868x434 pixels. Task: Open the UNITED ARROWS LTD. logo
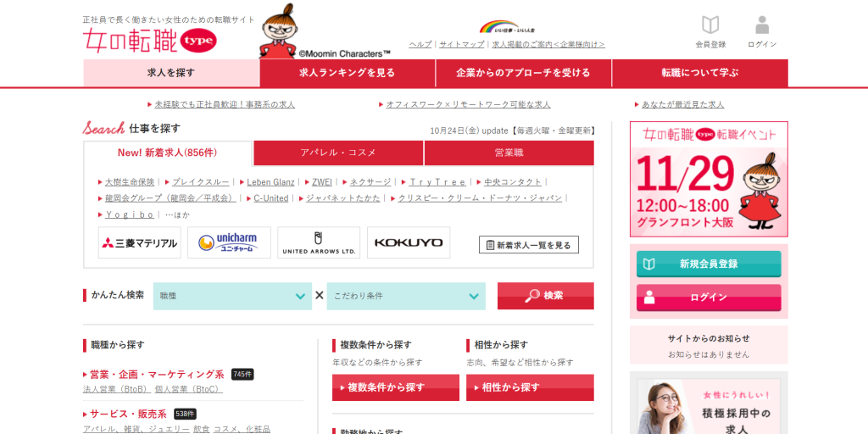319,242
